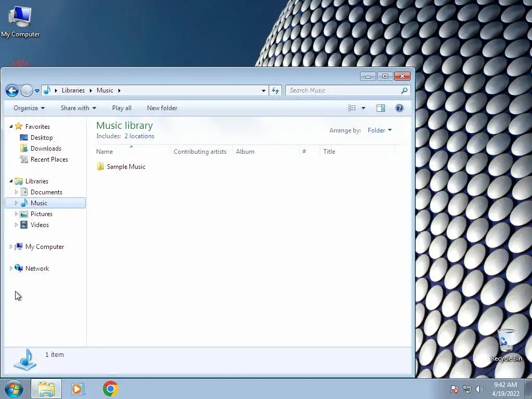Expand the Music library arrow
The image size is (532, 399).
point(16,203)
